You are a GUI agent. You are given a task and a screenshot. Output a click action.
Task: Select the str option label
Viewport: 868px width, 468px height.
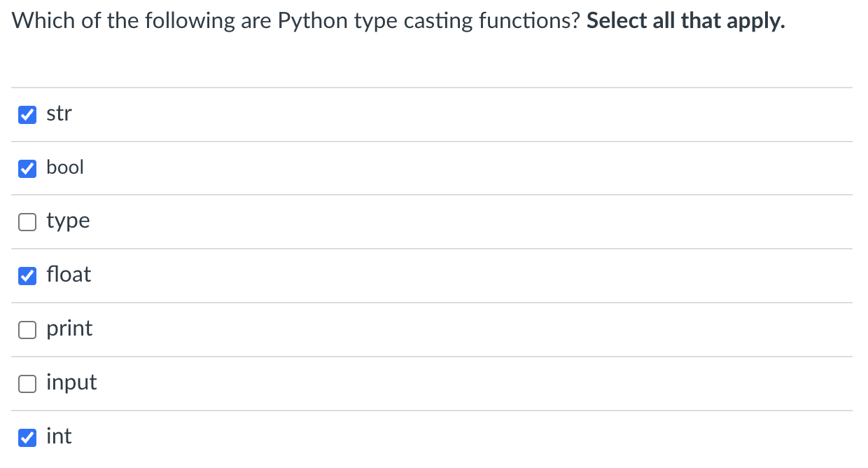click(x=58, y=113)
